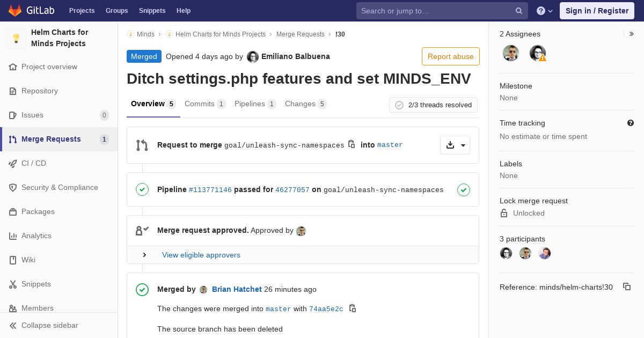Open the download dropdown next to master

(455, 145)
